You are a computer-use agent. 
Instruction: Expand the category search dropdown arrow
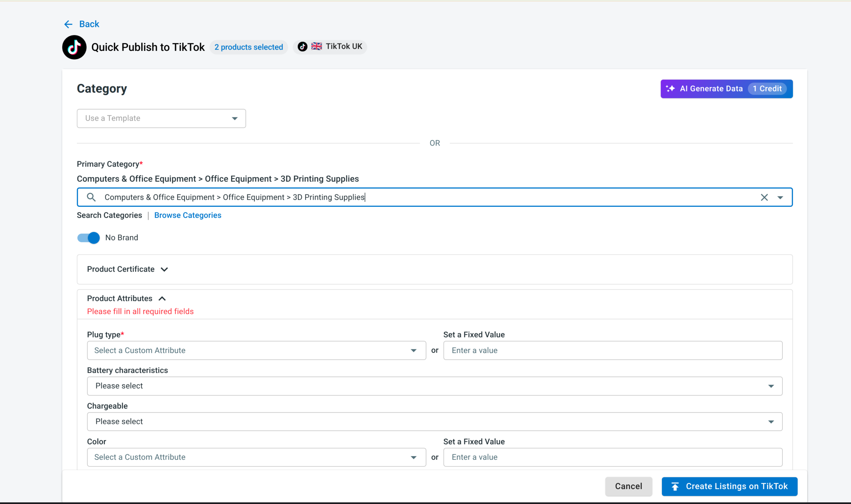coord(780,197)
